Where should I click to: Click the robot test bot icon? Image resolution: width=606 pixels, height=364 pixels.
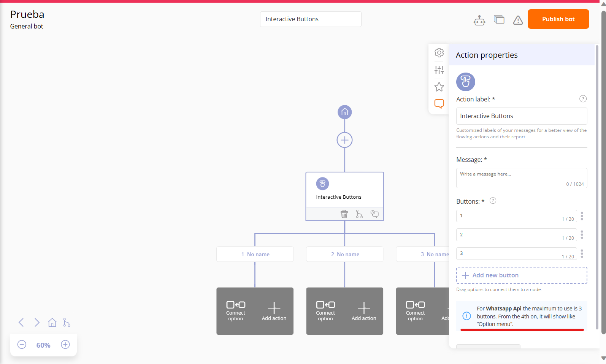click(479, 20)
